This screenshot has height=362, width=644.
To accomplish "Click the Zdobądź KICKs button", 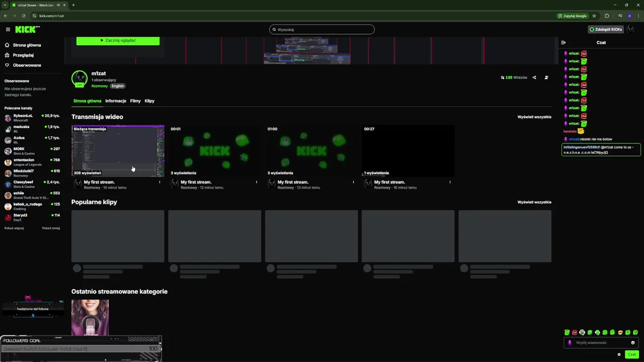I will (606, 29).
